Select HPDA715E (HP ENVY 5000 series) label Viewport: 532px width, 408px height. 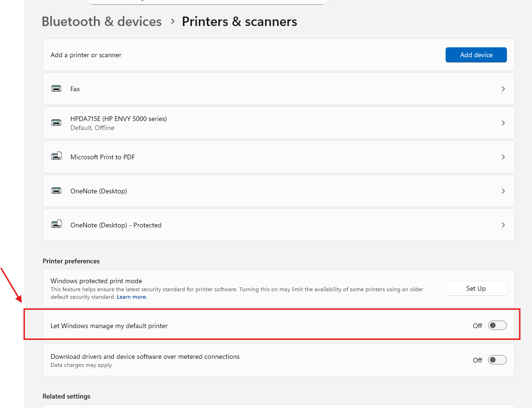[x=119, y=119]
